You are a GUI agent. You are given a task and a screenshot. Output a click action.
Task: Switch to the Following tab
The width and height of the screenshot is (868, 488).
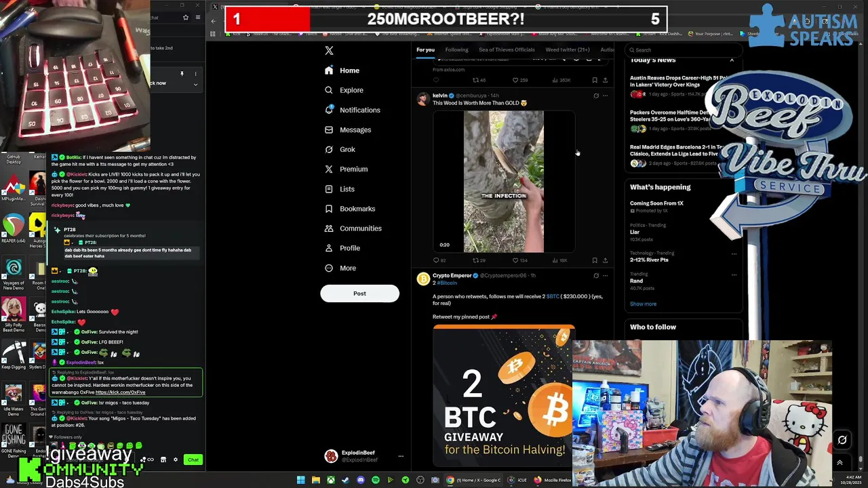[456, 49]
